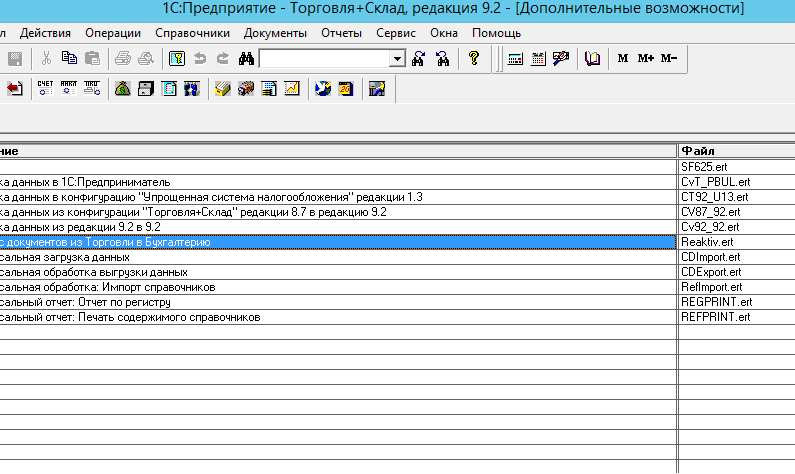The width and height of the screenshot is (795, 474).
Task: Select the SF625.ert file cell
Action: point(737,167)
